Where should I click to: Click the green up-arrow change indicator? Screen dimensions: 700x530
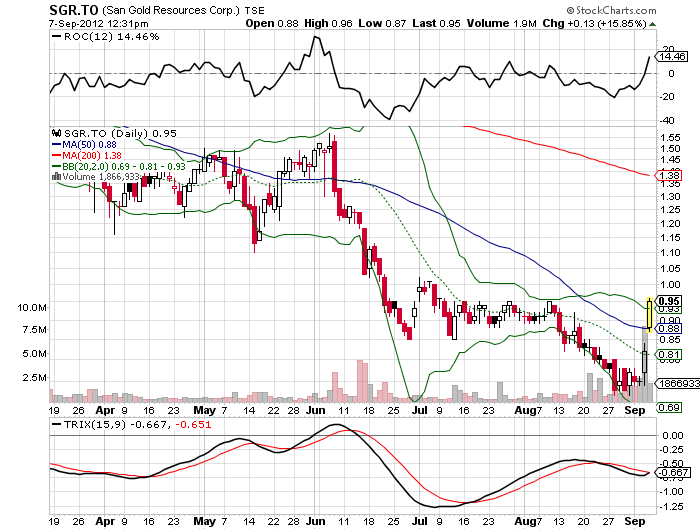652,24
